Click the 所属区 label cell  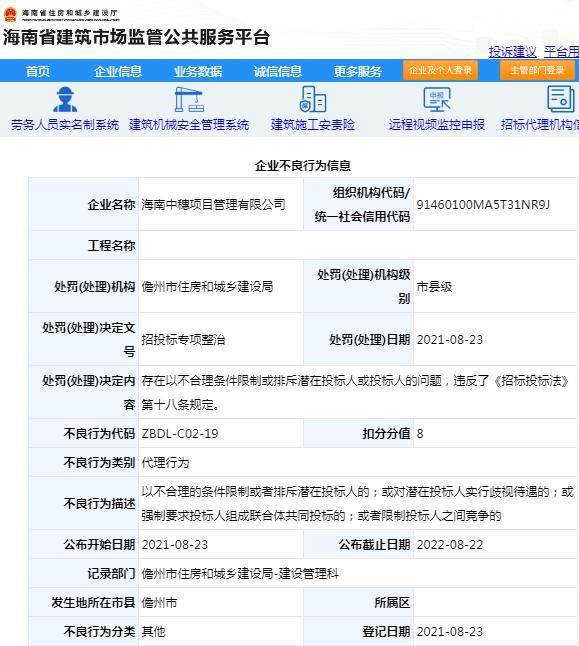pos(358,602)
